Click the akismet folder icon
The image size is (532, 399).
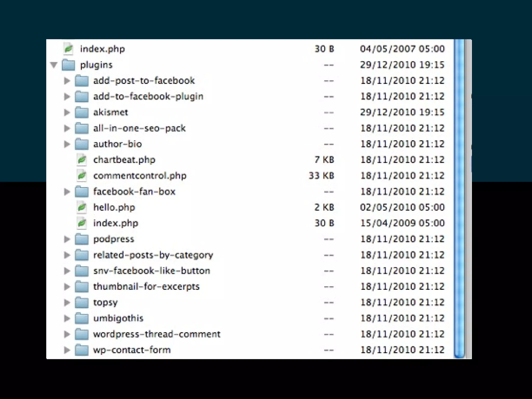point(82,112)
